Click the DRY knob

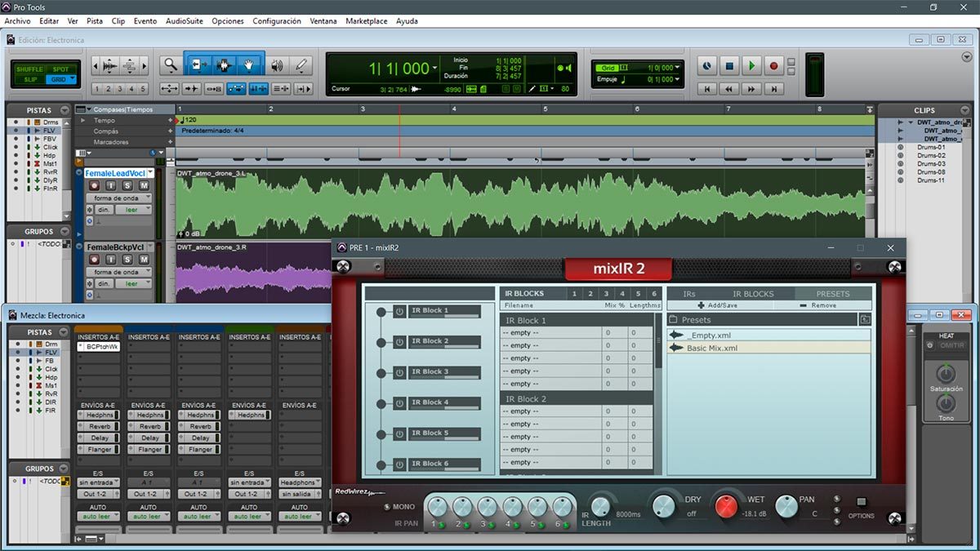coord(664,507)
